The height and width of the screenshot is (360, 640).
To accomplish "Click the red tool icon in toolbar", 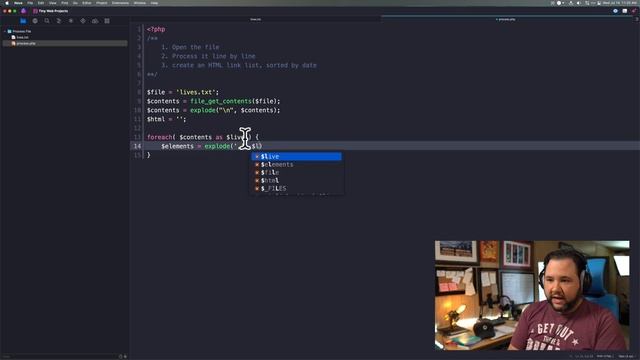I will (x=634, y=11).
